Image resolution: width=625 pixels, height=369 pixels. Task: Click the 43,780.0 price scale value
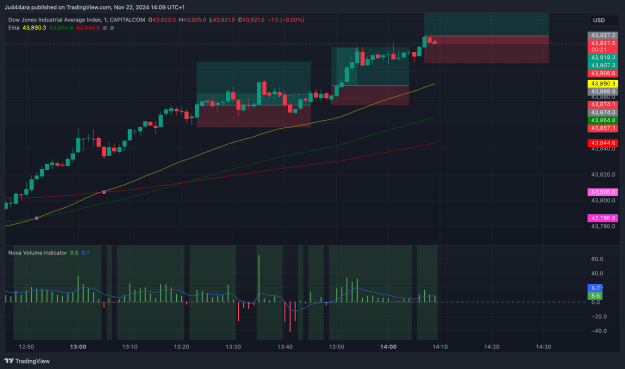coord(603,226)
